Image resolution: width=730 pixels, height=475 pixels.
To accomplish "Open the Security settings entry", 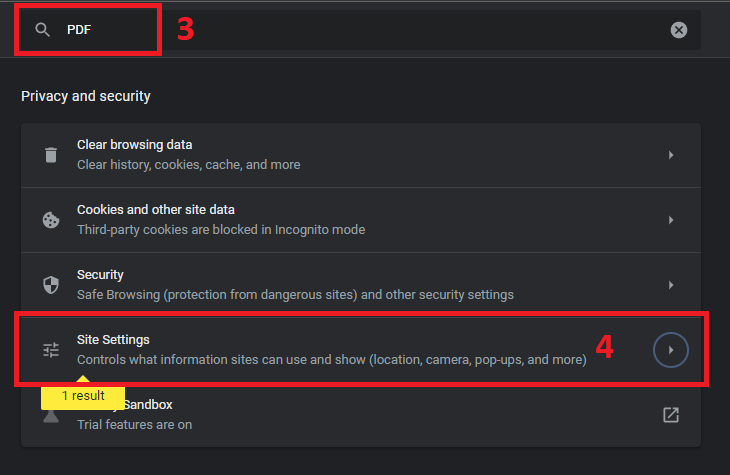I will (x=361, y=285).
